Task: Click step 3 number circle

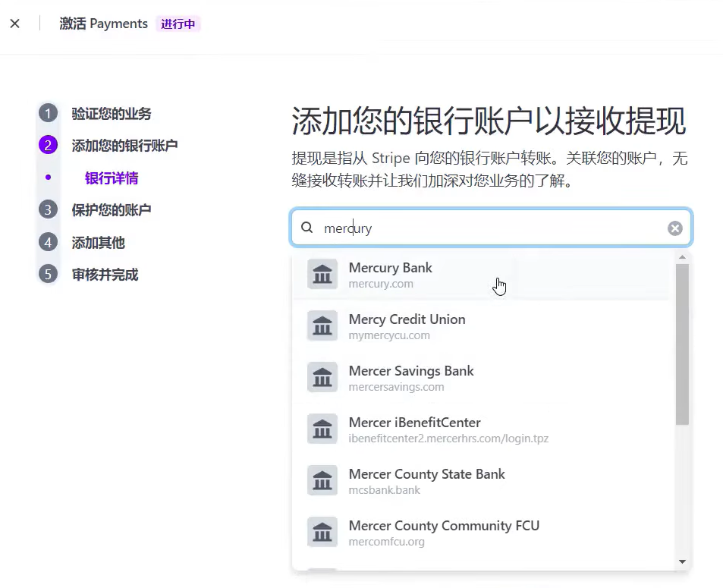Action: (x=48, y=210)
